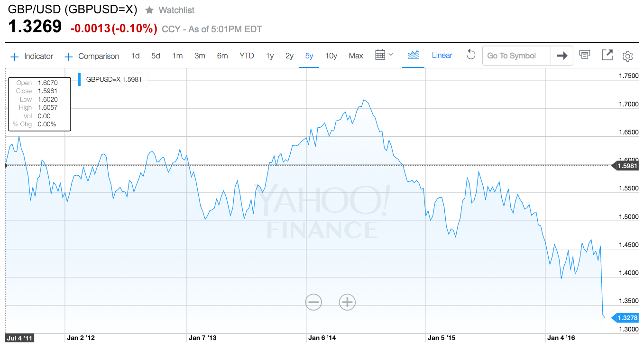Viewport: 644px width, 349px height.
Task: Click the Watchlist star icon
Action: (x=149, y=10)
